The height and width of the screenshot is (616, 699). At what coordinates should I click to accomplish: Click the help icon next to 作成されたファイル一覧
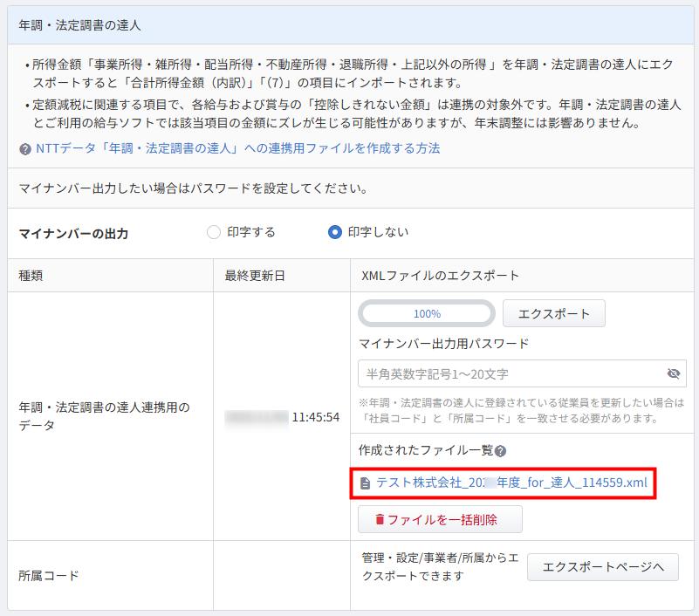coord(501,451)
